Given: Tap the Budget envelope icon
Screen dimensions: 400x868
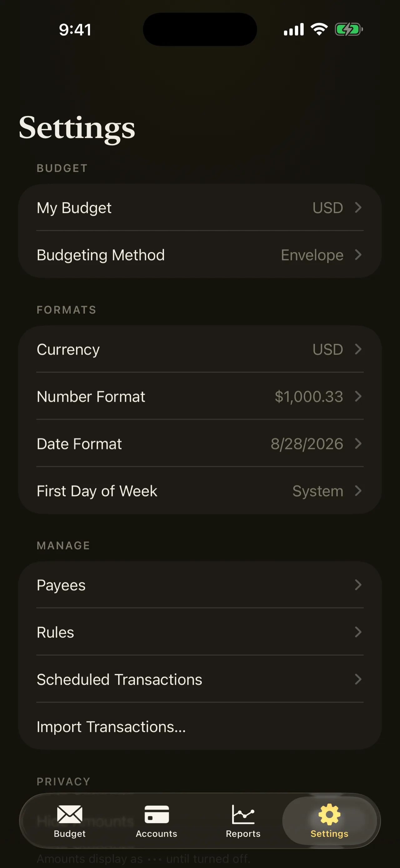Looking at the screenshot, I should point(69,814).
